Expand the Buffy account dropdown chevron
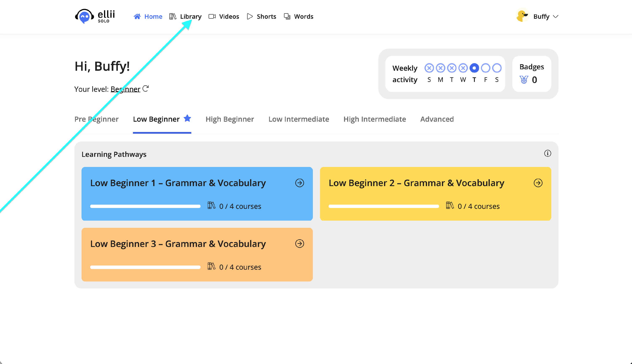Screen dimensions: 632x364 556,16
